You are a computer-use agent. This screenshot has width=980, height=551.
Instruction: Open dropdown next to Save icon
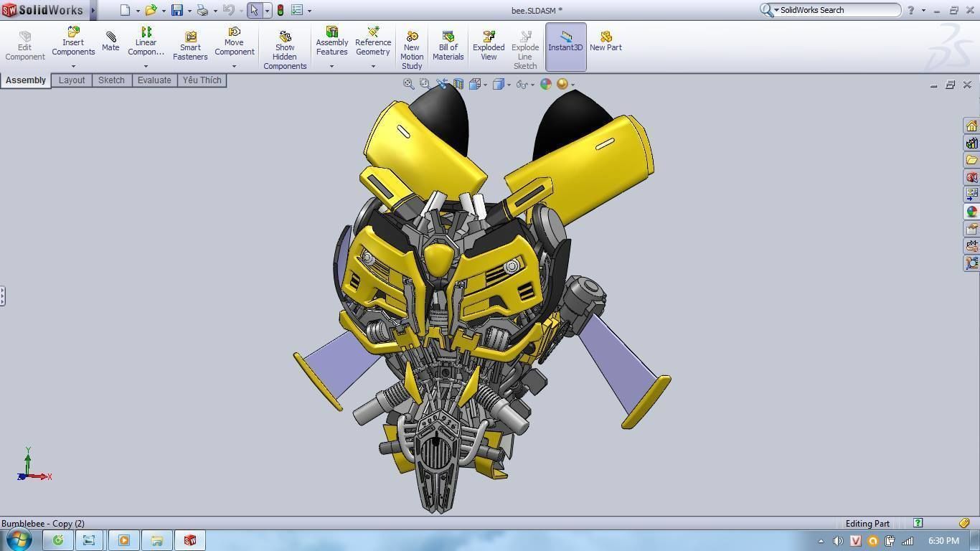[189, 11]
